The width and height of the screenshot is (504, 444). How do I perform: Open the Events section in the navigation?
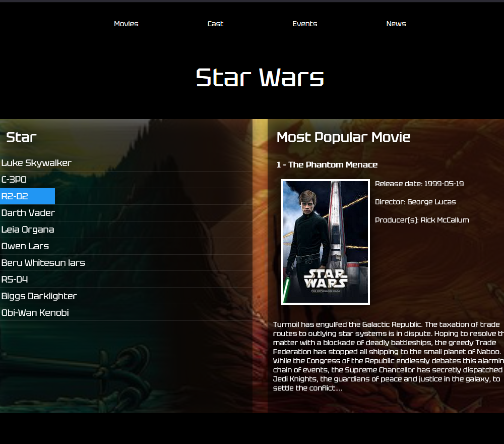[x=304, y=24]
